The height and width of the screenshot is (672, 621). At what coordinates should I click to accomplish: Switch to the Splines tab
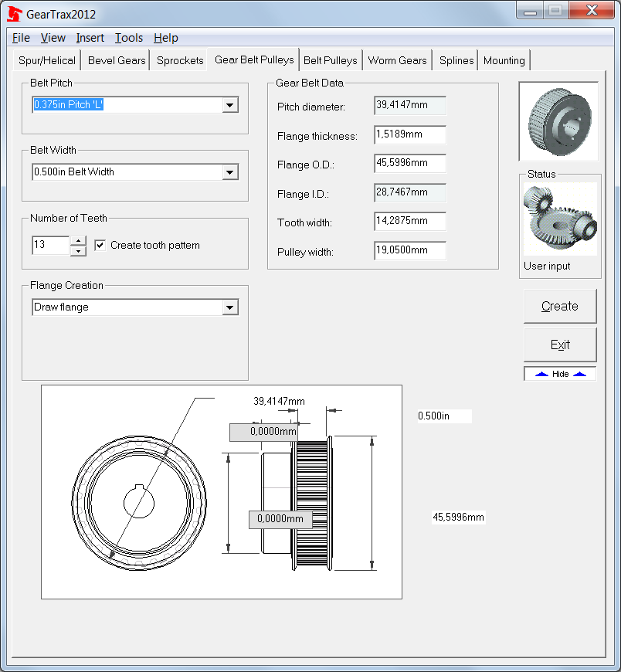(456, 60)
